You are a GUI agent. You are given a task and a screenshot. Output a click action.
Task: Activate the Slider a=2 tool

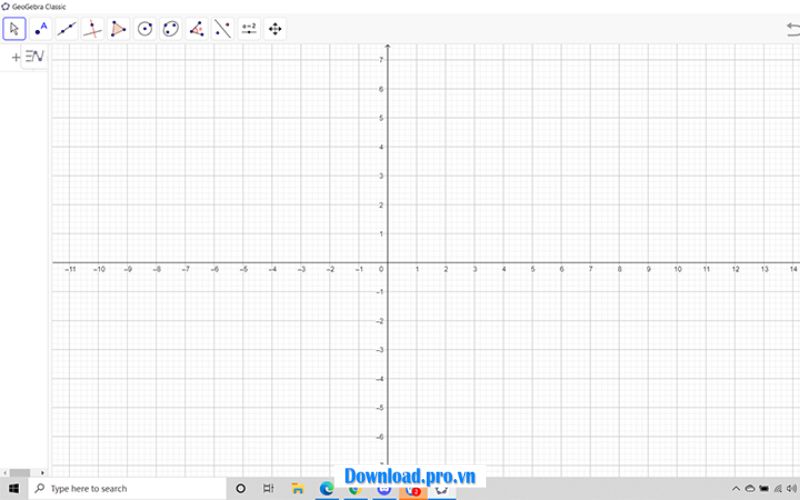point(249,29)
